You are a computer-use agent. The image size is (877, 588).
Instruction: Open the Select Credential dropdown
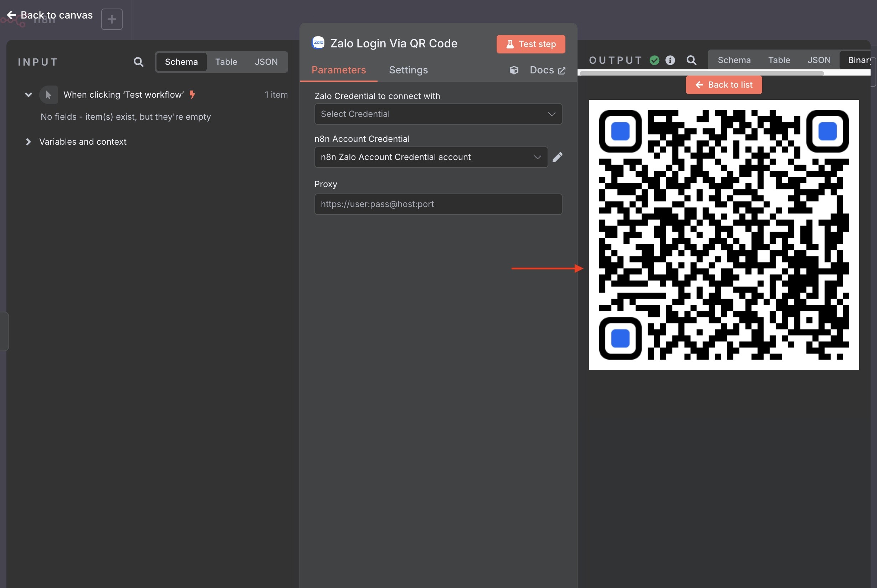click(438, 114)
